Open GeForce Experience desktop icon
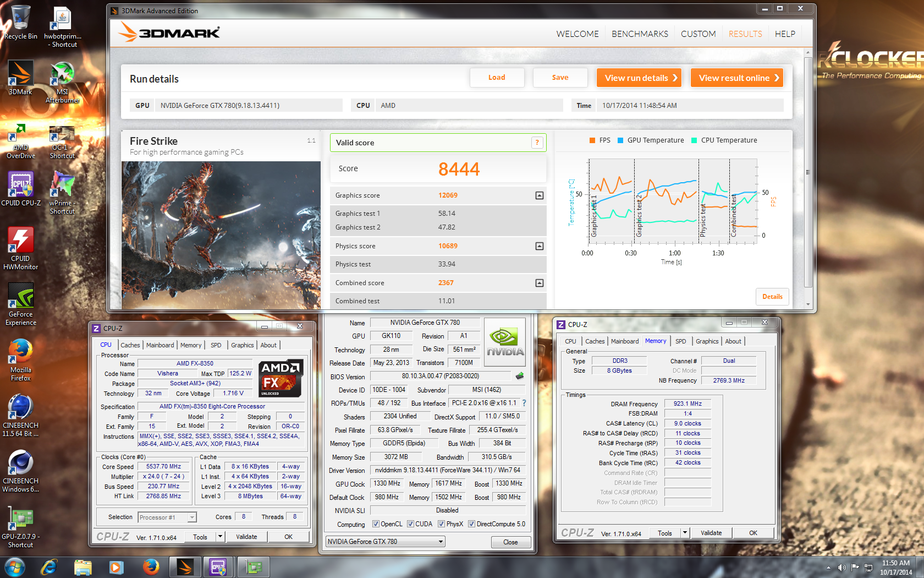The width and height of the screenshot is (924, 578). click(x=20, y=304)
